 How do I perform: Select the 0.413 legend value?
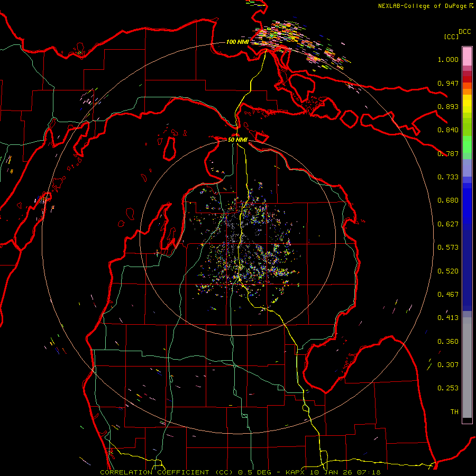pos(448,318)
